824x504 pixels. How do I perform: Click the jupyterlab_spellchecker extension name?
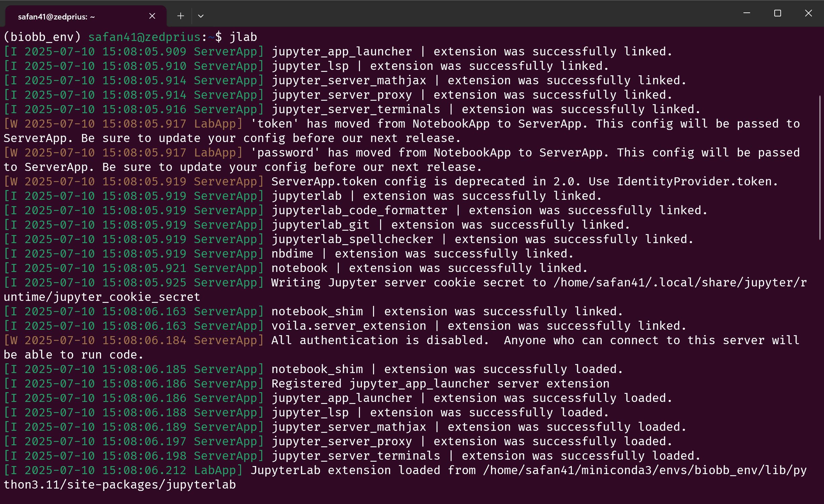point(352,239)
